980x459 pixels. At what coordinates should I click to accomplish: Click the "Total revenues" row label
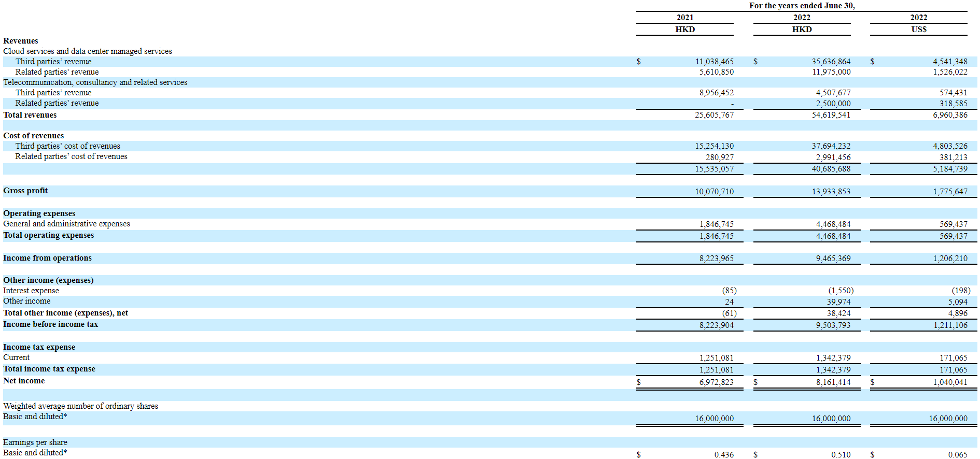point(30,115)
